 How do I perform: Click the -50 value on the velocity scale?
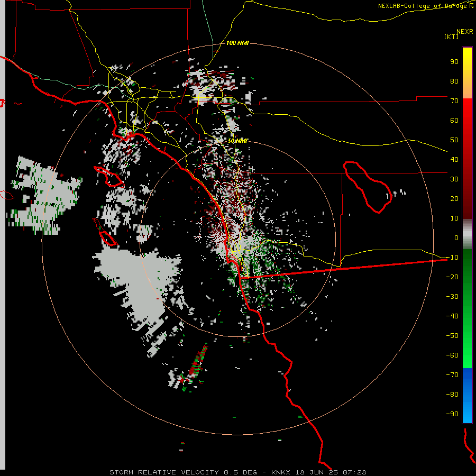pos(452,335)
